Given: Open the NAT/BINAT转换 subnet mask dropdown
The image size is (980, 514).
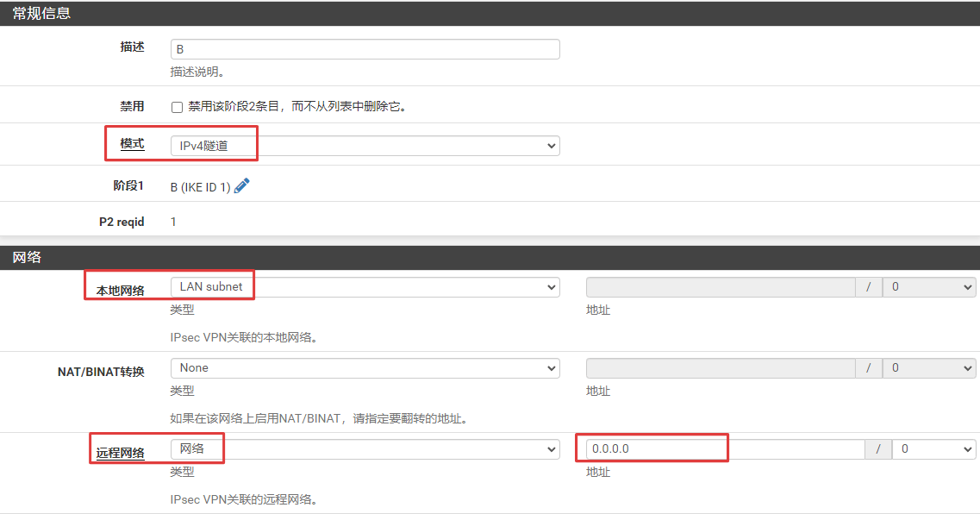Looking at the screenshot, I should coord(929,368).
